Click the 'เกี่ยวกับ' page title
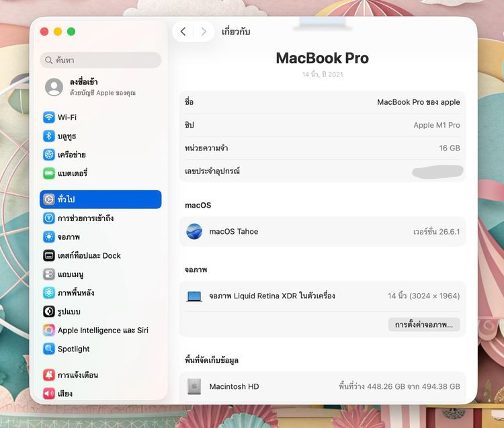Image resolution: width=504 pixels, height=428 pixels. pos(236,32)
